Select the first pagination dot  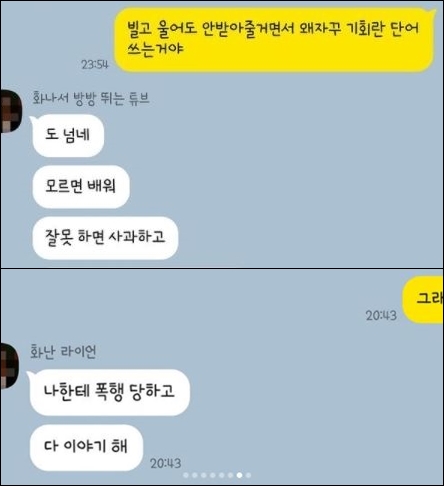pyautogui.click(x=186, y=475)
